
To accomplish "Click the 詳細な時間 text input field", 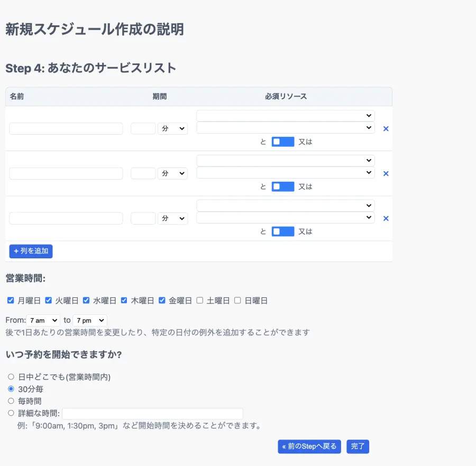I will coord(152,414).
